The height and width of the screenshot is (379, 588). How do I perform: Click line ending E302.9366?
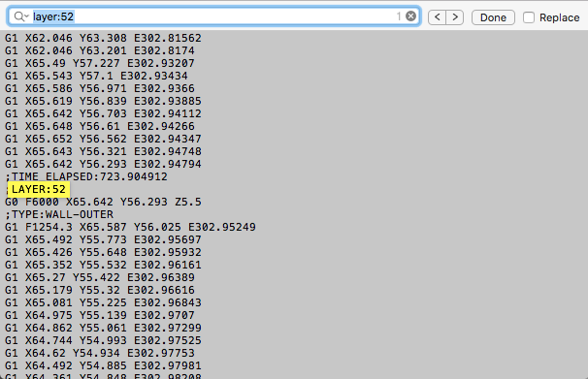click(x=100, y=88)
